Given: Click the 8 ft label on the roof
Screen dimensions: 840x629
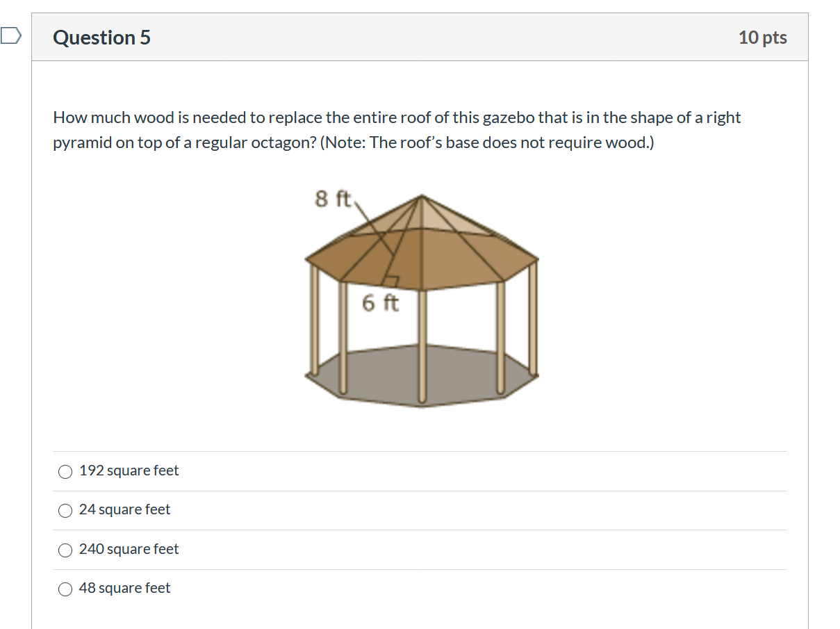Looking at the screenshot, I should (332, 199).
